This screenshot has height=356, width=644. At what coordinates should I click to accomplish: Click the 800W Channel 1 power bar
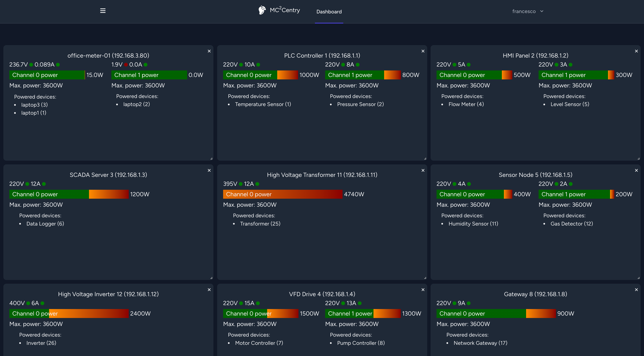363,75
